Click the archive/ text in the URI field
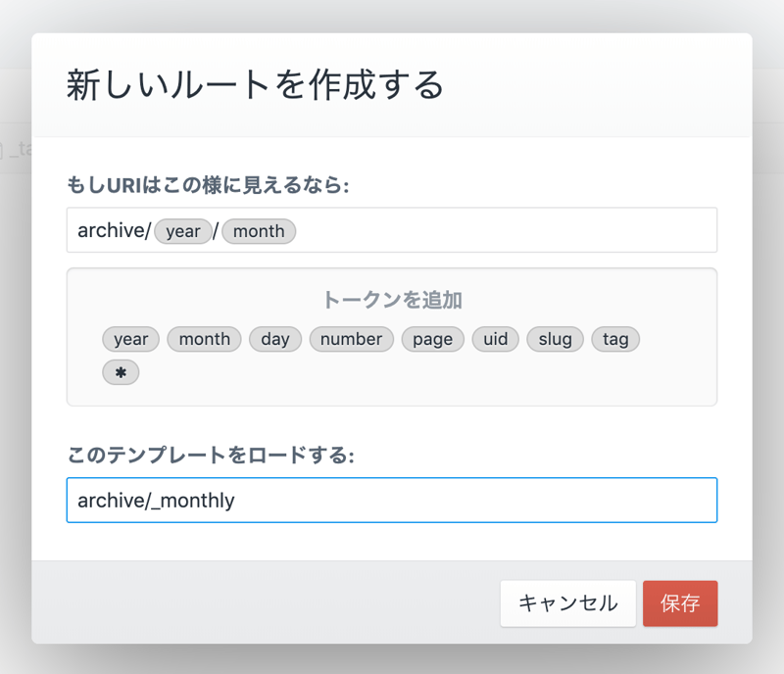The image size is (784, 674). pos(114,231)
